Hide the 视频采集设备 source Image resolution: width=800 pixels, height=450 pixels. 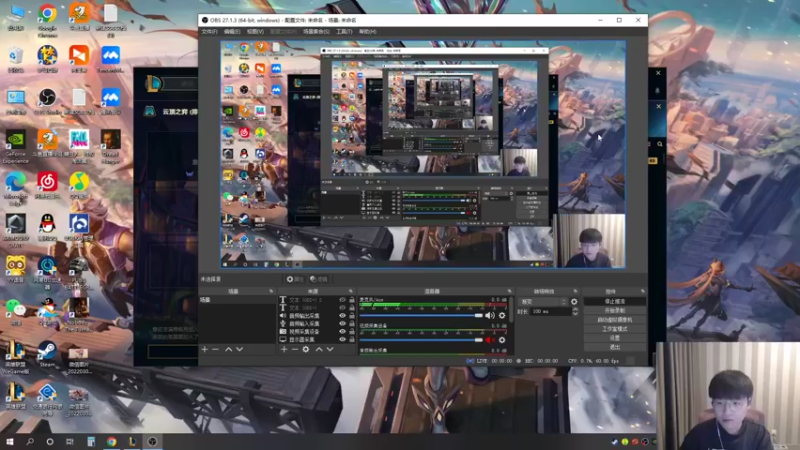coord(342,331)
